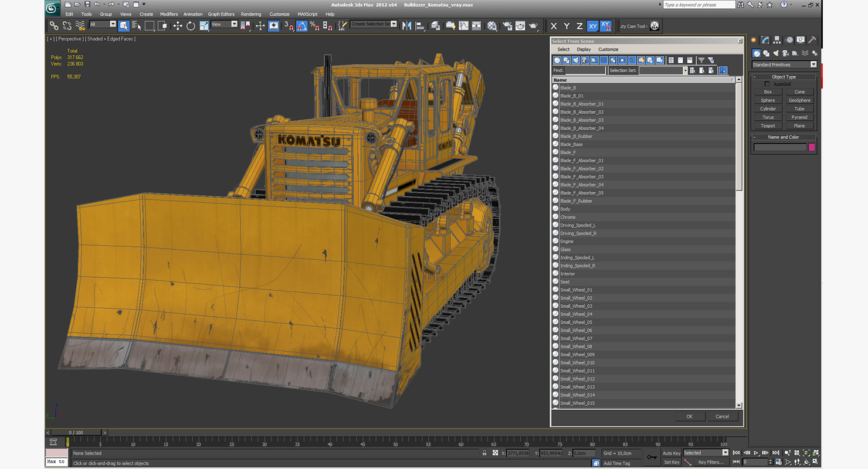Choose the Rectangular Selection Region tool
The width and height of the screenshot is (868, 469).
pyautogui.click(x=150, y=26)
